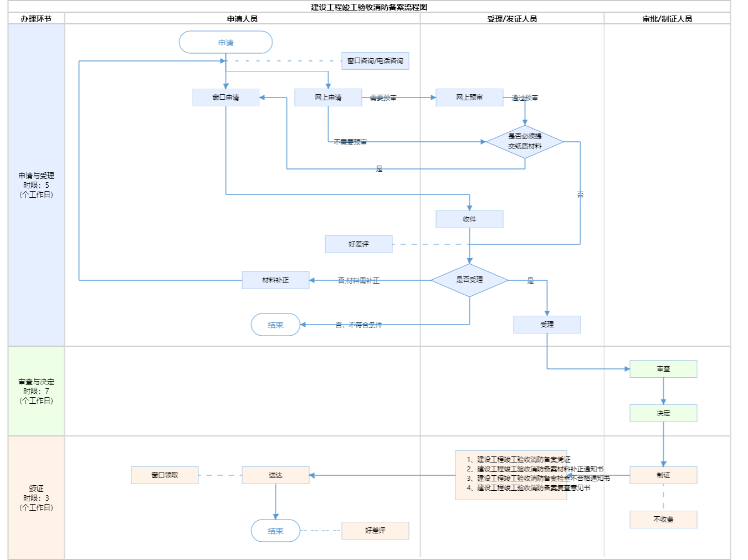Select the 申请与受理 stage label cell

click(x=36, y=185)
